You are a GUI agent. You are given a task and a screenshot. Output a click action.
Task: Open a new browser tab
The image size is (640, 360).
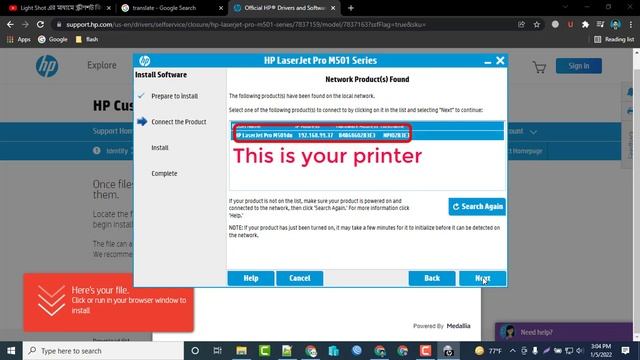[351, 8]
